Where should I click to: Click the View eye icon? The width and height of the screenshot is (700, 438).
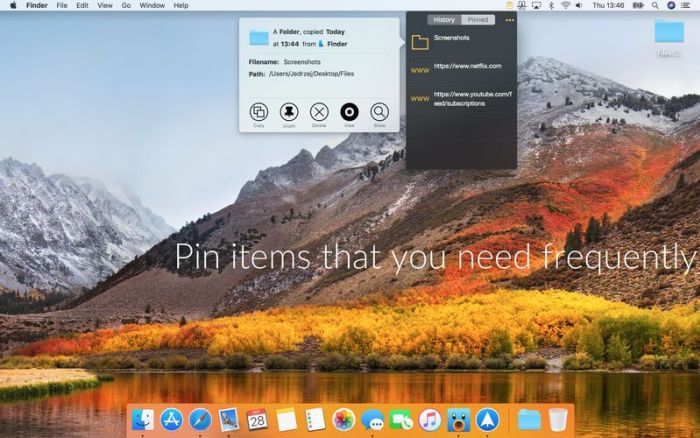(x=349, y=112)
